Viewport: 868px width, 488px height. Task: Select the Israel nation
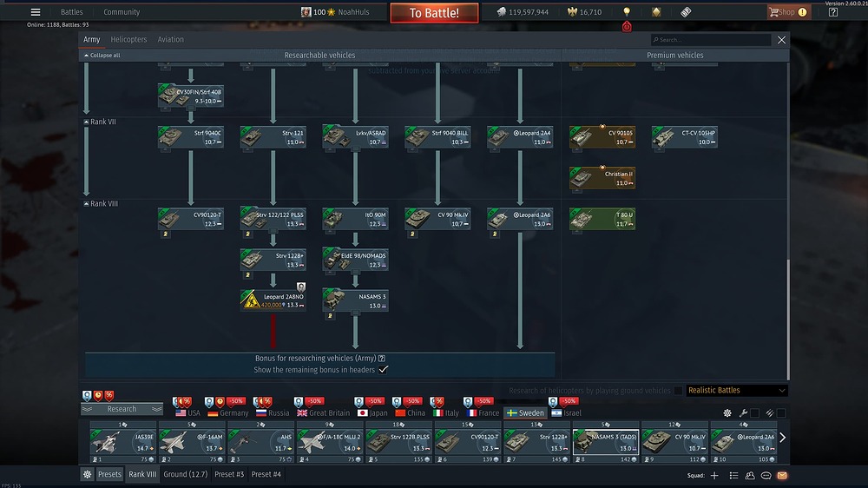(x=566, y=413)
